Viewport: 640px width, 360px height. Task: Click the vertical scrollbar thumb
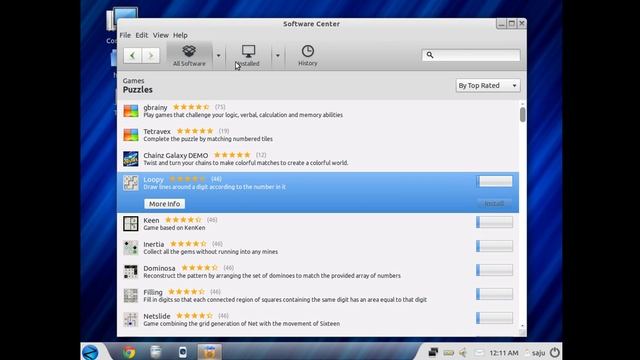point(522,115)
